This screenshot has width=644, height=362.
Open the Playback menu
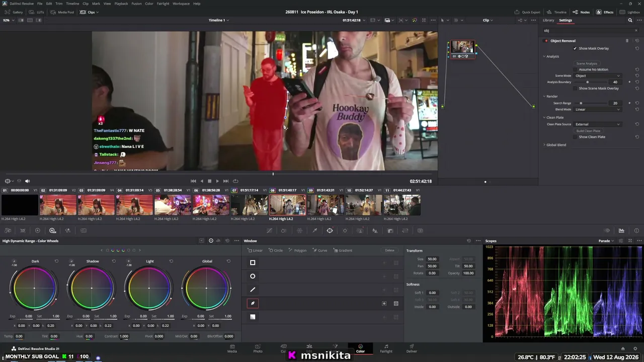click(121, 4)
